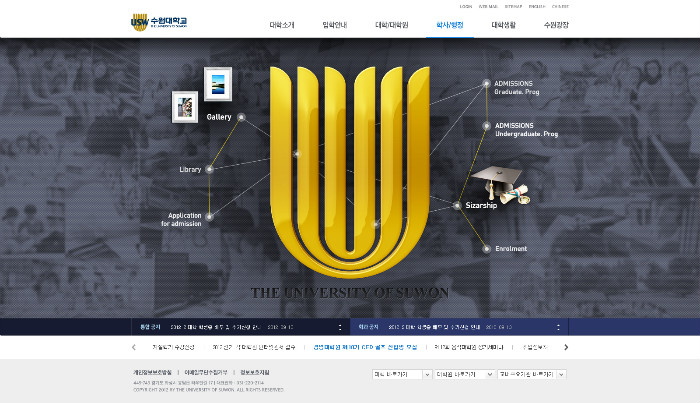This screenshot has width=700, height=403.
Task: Click the Sizarship node dot
Action: (457, 205)
